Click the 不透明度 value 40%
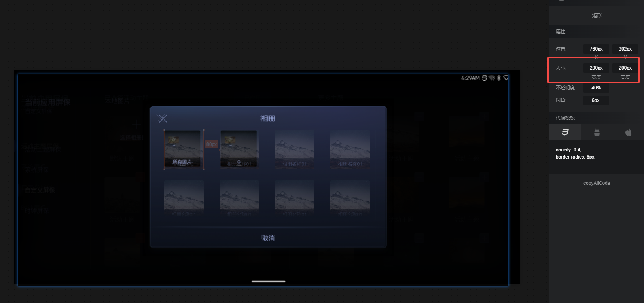The height and width of the screenshot is (303, 644). coord(596,88)
